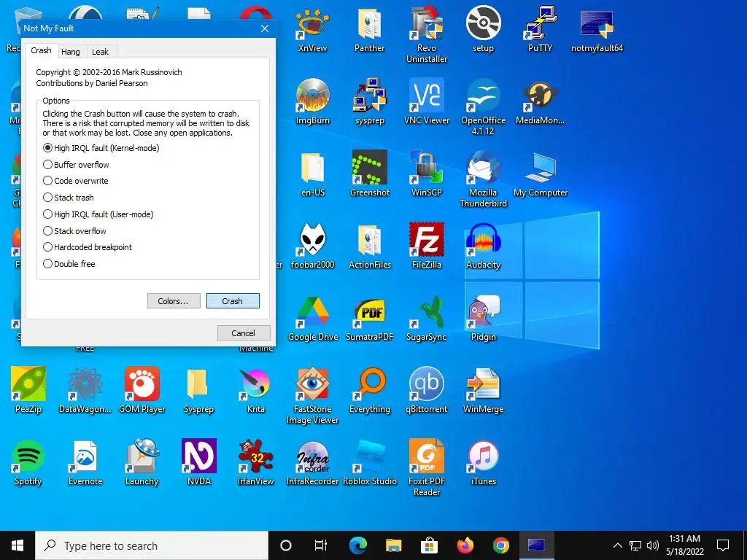Select High IRQL fault (Kernel-mode) option

point(101,148)
